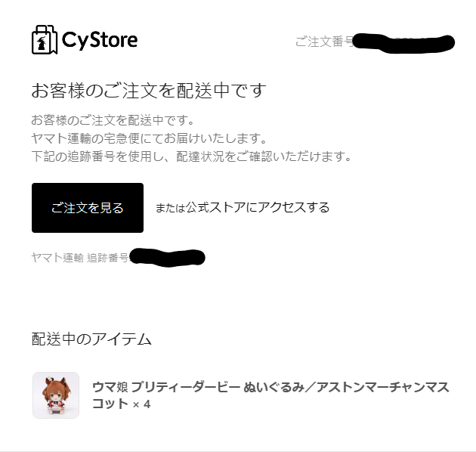
Task: Open the Aston Machan plush thumbnail
Action: pyautogui.click(x=56, y=395)
